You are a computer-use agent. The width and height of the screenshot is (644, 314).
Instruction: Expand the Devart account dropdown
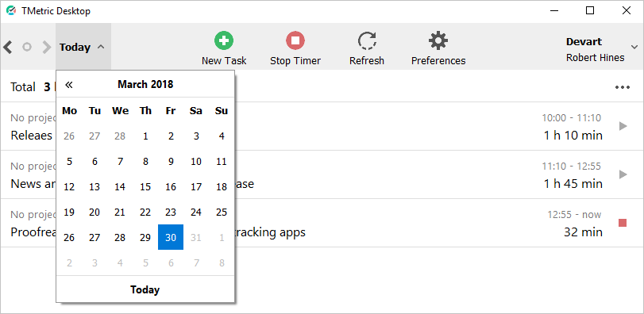[x=634, y=47]
